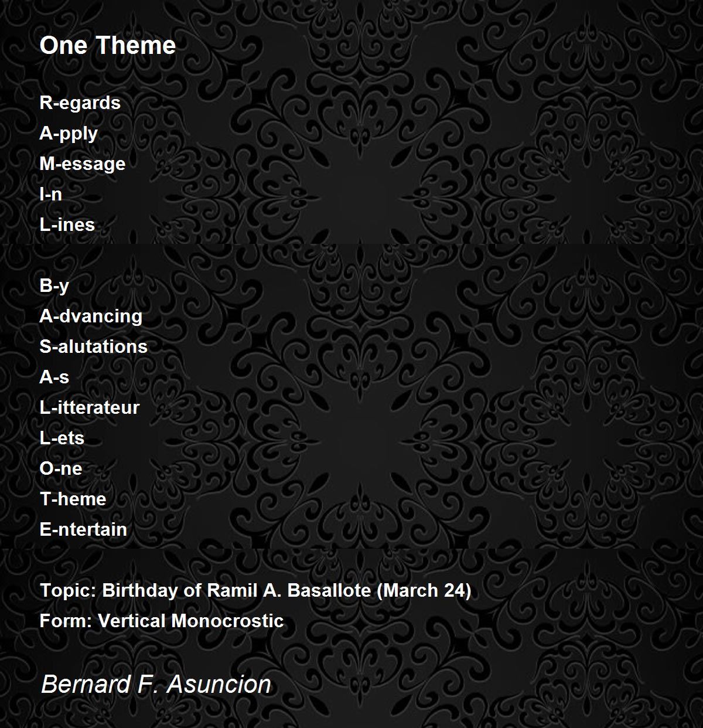703x728 pixels.
Task: Click on the line 'A-pply'
Action: 69,134
